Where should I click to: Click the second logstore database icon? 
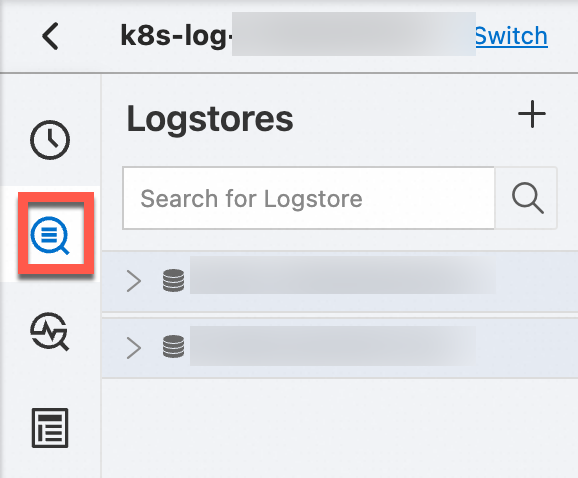[x=173, y=346]
